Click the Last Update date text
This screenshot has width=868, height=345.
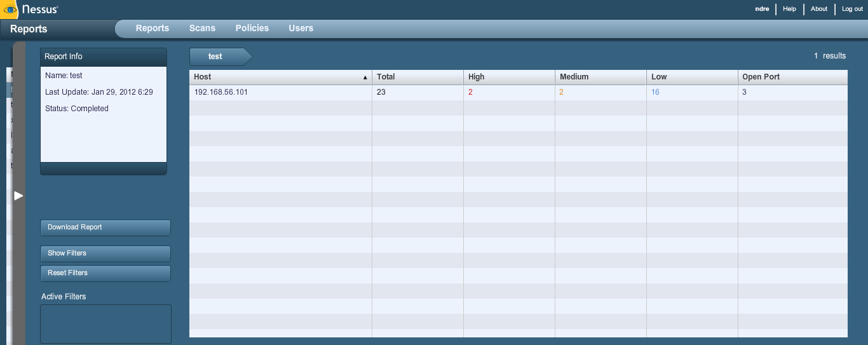pyautogui.click(x=99, y=92)
